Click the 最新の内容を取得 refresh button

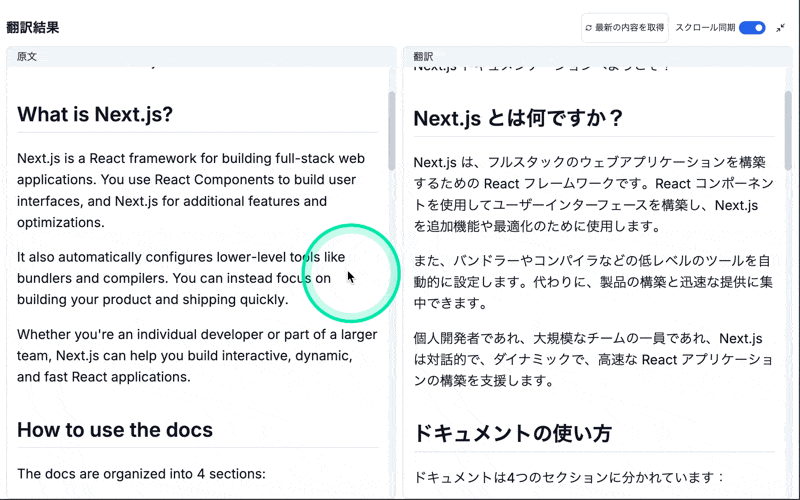[x=624, y=28]
